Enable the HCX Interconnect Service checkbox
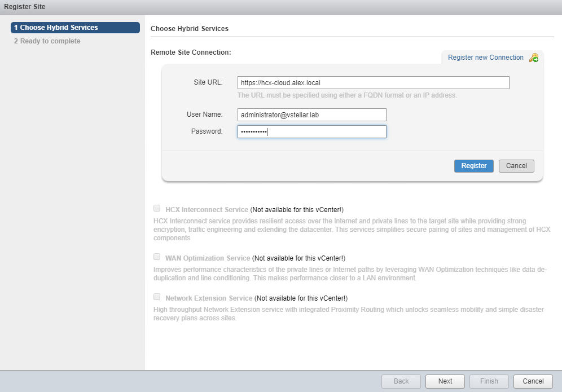The width and height of the screenshot is (562, 392). tap(157, 208)
